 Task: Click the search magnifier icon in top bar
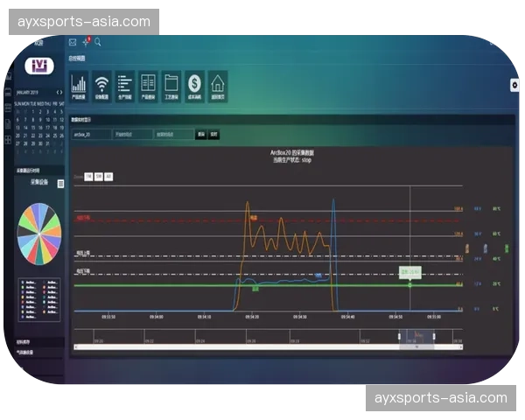pyautogui.click(x=98, y=41)
